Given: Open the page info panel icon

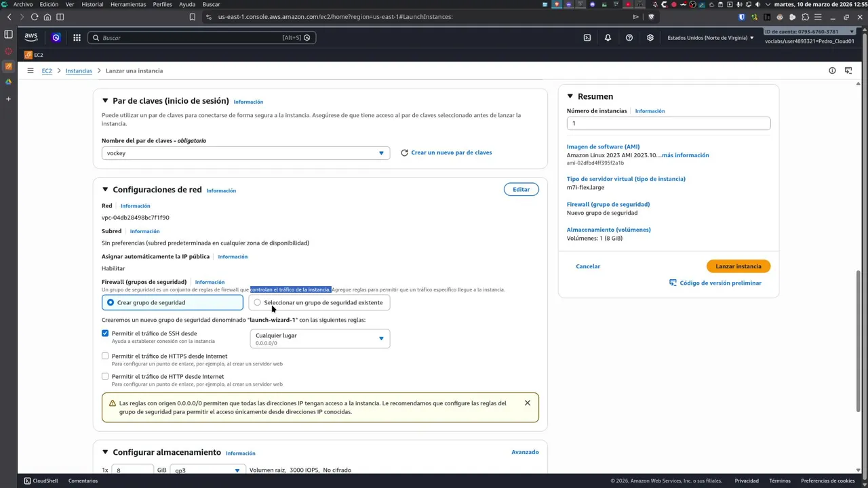Looking at the screenshot, I should coord(832,70).
